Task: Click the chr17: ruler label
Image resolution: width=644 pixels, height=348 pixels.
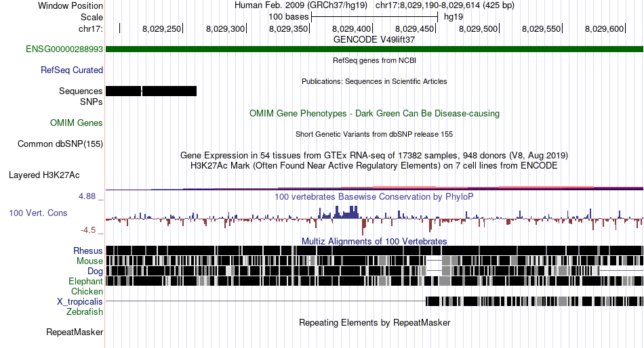Action: [x=91, y=28]
